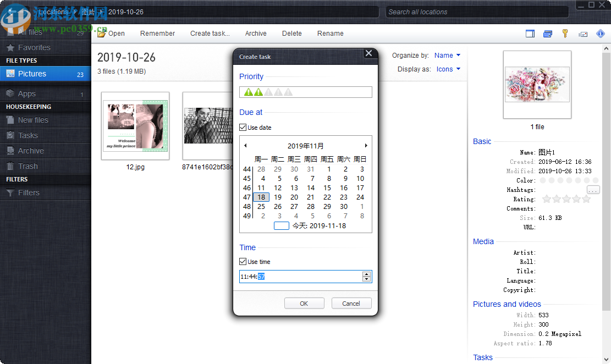Image resolution: width=611 pixels, height=364 pixels.
Task: Click Open in the toolbar
Action: pyautogui.click(x=111, y=34)
